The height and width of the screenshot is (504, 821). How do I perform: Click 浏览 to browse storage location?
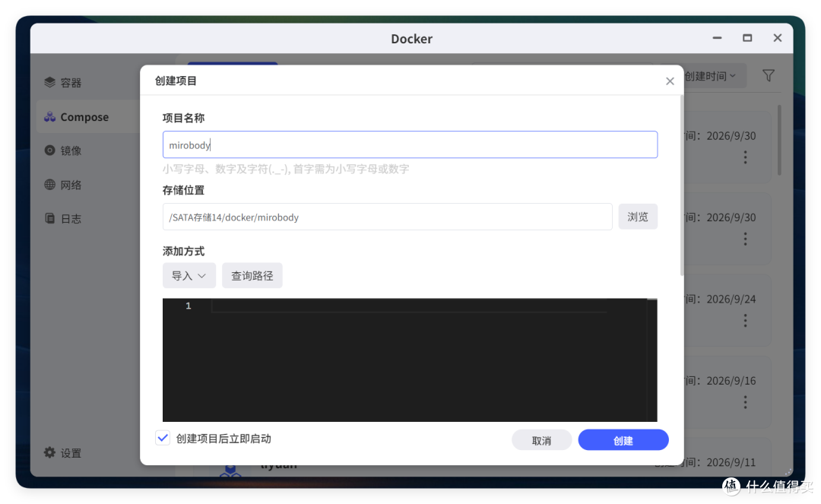pyautogui.click(x=638, y=217)
